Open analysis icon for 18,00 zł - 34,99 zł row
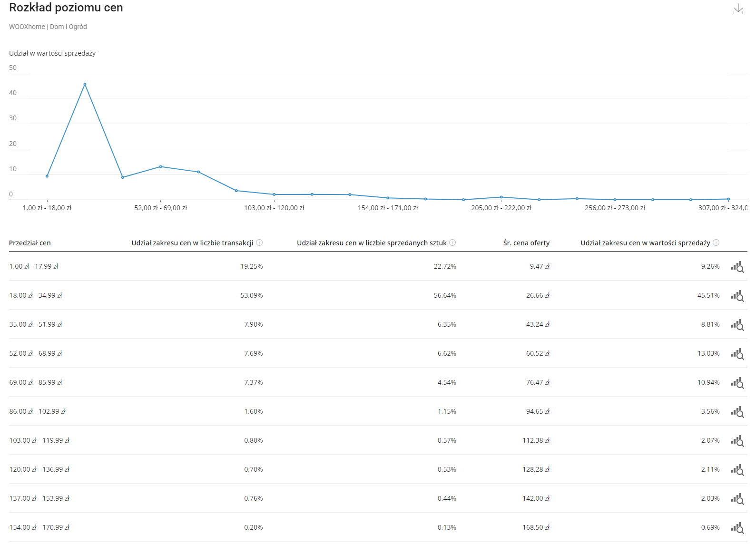The height and width of the screenshot is (552, 756). pos(737,296)
